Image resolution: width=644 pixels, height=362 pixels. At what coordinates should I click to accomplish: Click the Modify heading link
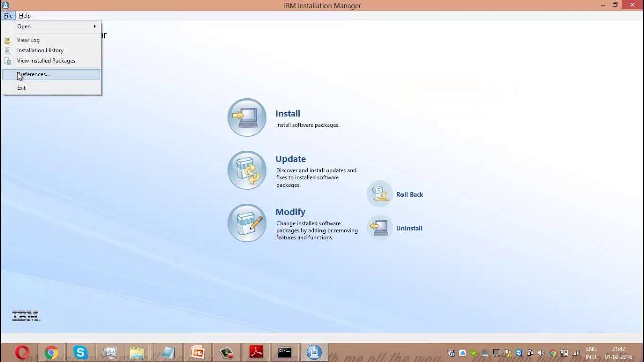[290, 212]
